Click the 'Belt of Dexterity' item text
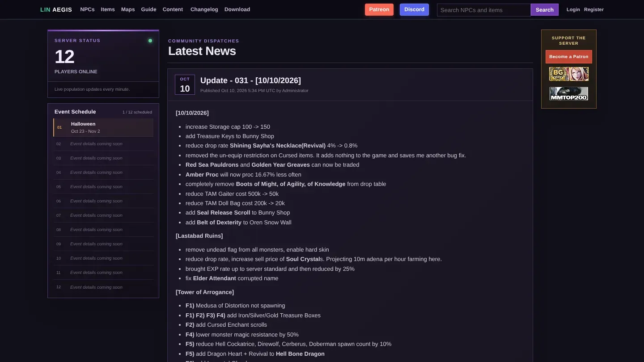This screenshot has height=362, width=644. (219, 223)
